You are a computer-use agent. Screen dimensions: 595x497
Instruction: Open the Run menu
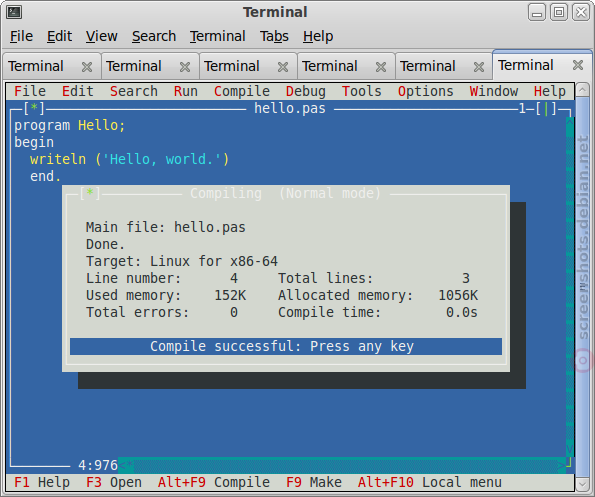(186, 91)
